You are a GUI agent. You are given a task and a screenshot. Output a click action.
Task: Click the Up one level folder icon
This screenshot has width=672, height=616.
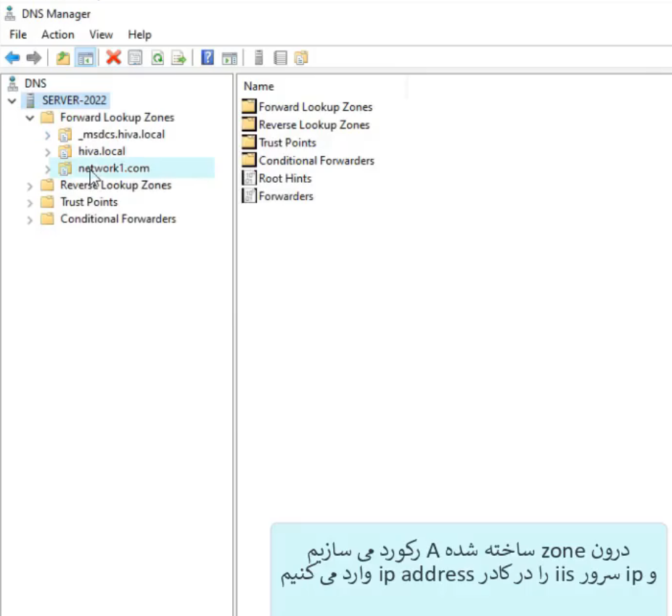[x=63, y=57]
